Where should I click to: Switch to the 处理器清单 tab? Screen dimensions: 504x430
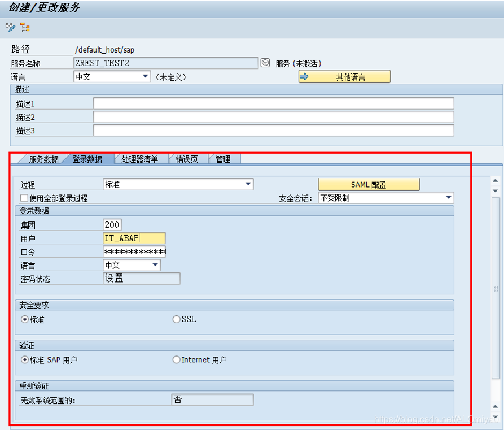(139, 159)
